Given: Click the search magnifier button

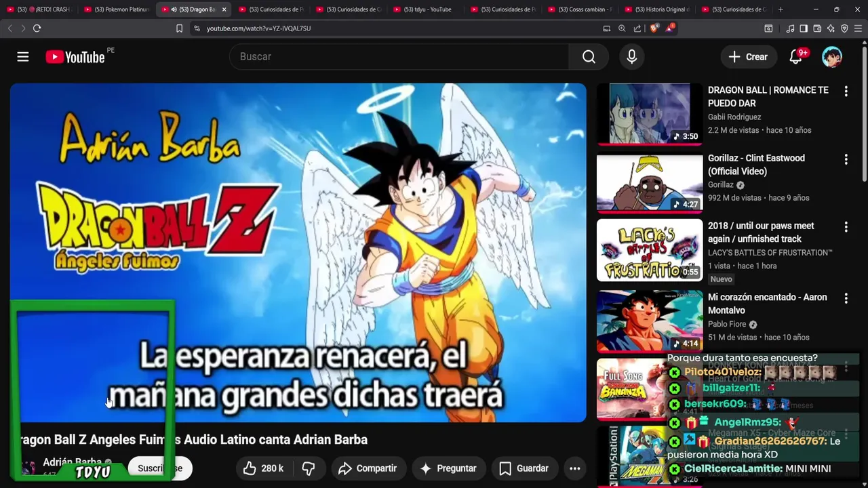Looking at the screenshot, I should [589, 57].
